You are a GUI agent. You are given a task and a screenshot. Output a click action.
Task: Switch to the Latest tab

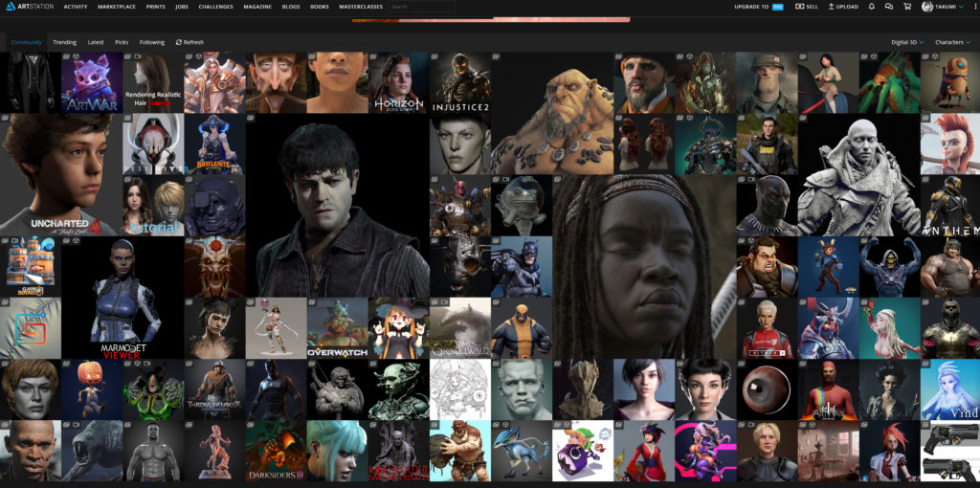(x=96, y=42)
